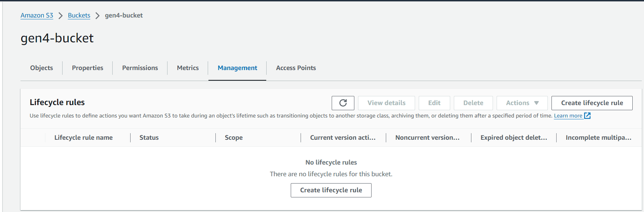The image size is (644, 212).
Task: Refresh the lifecycle rules list
Action: [343, 103]
